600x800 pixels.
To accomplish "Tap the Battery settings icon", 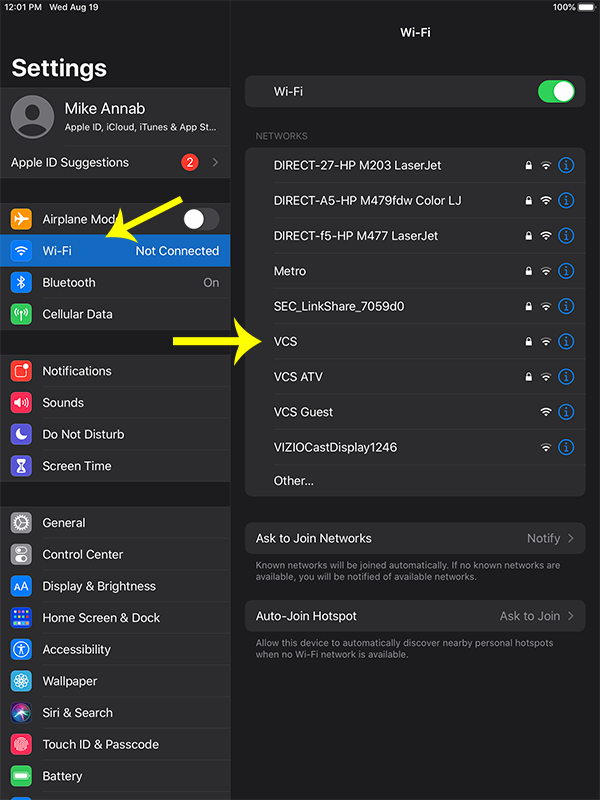I will 22,776.
